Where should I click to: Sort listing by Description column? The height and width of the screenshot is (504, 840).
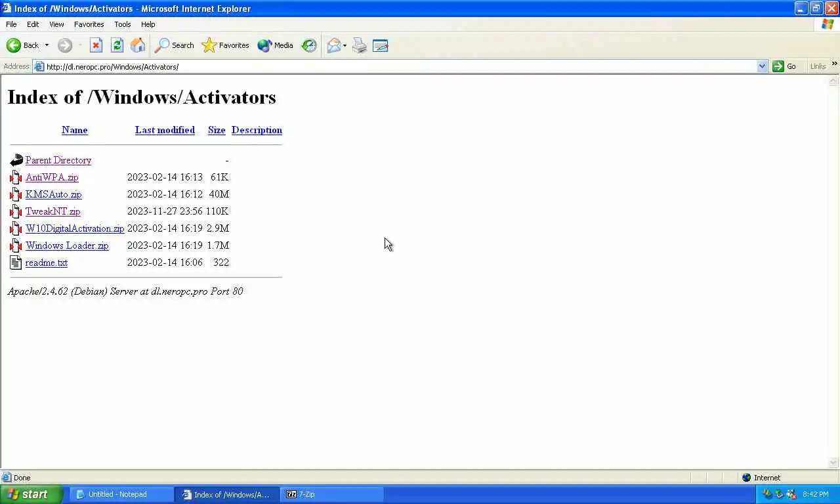click(x=257, y=130)
